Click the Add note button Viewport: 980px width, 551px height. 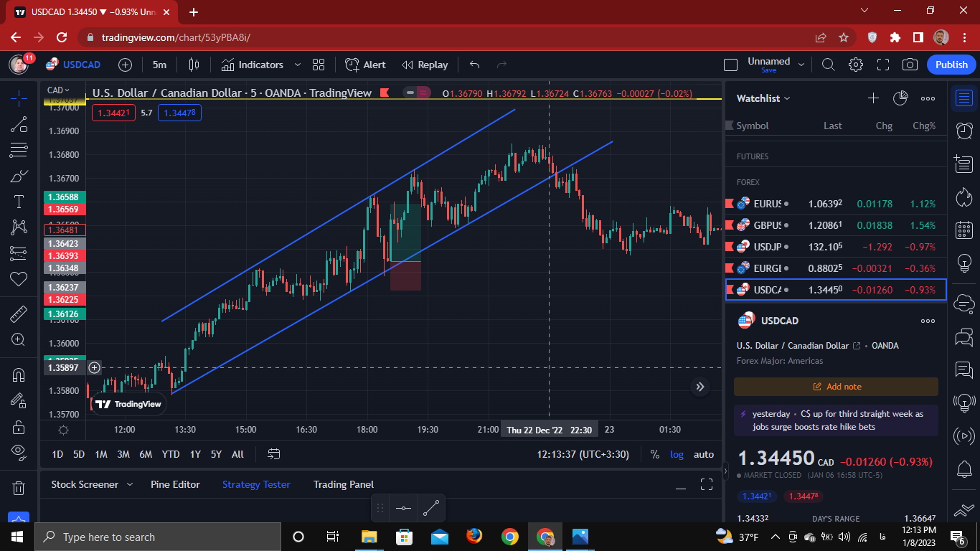point(836,387)
